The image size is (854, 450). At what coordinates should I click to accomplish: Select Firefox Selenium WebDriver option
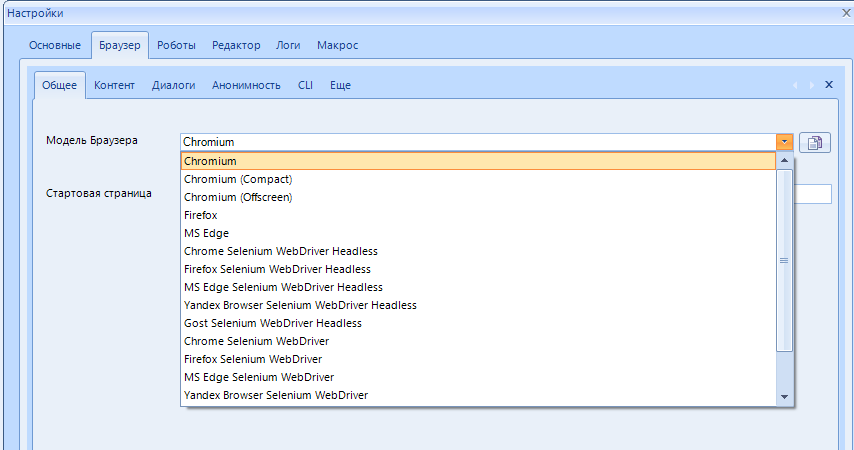(x=478, y=358)
